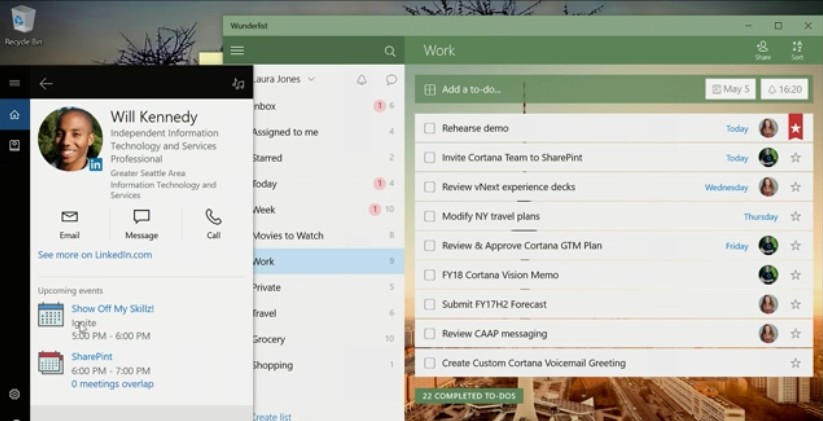Select Grocery list

(329, 339)
